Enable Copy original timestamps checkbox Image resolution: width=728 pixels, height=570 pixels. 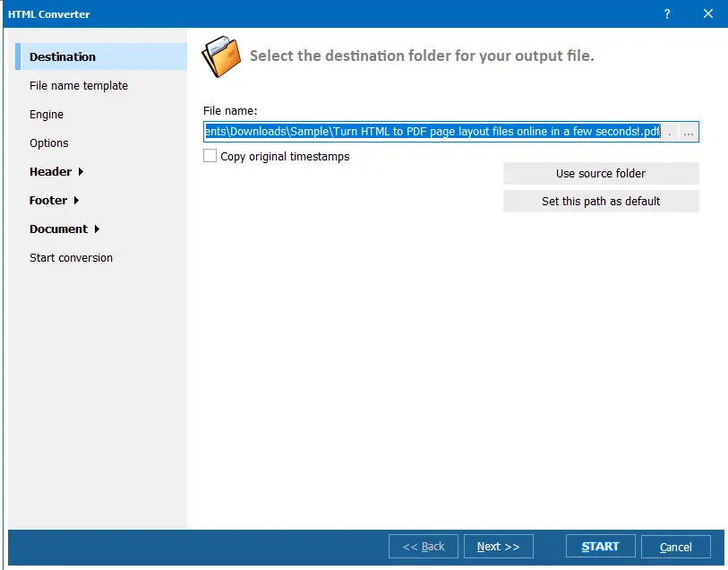point(210,156)
